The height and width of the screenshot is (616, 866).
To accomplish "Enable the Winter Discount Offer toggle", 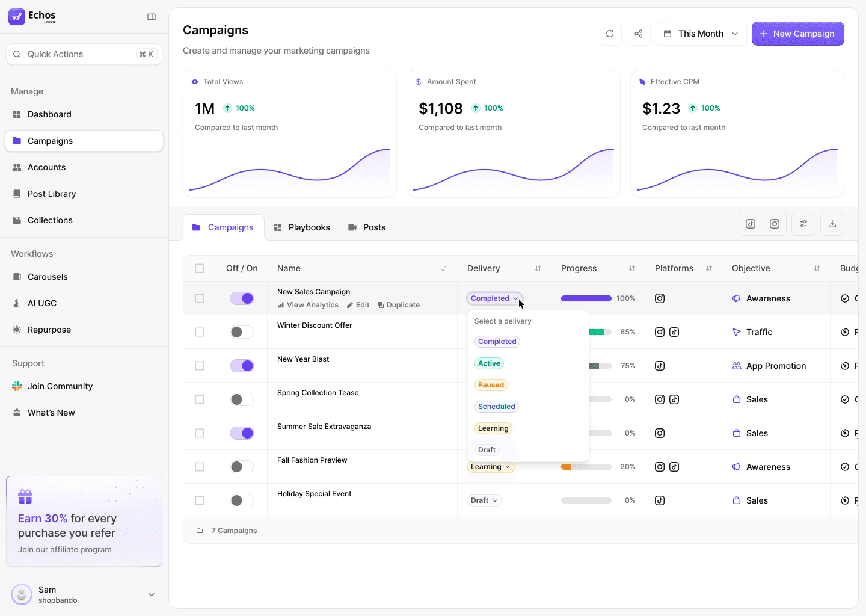I will 242,331.
